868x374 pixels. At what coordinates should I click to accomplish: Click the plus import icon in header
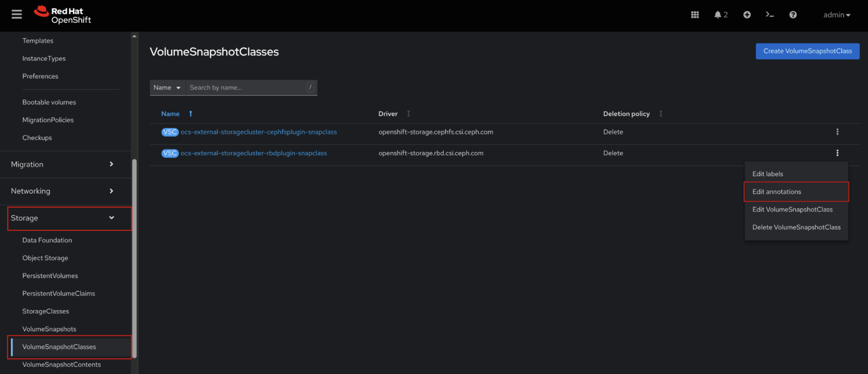click(747, 15)
